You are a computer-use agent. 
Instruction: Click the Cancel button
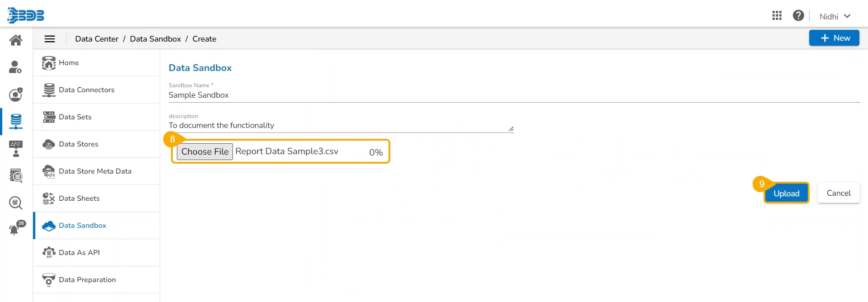(839, 193)
